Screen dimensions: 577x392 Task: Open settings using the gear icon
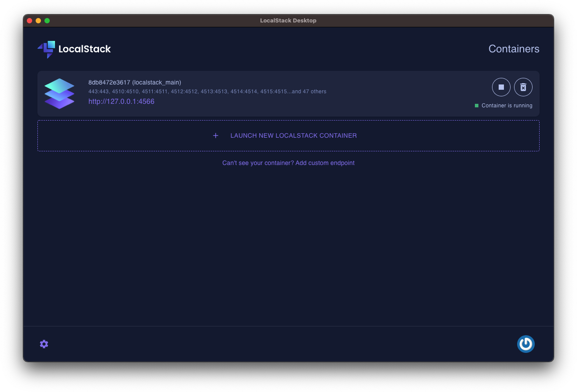point(44,344)
